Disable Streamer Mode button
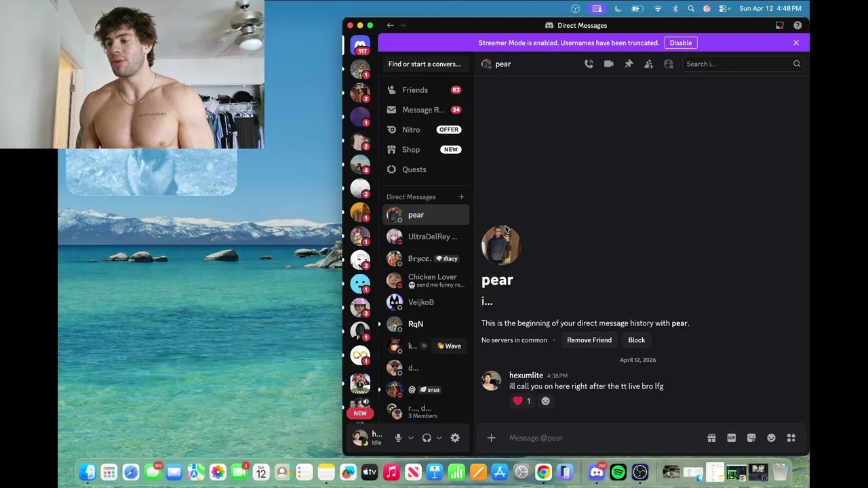 (x=681, y=43)
